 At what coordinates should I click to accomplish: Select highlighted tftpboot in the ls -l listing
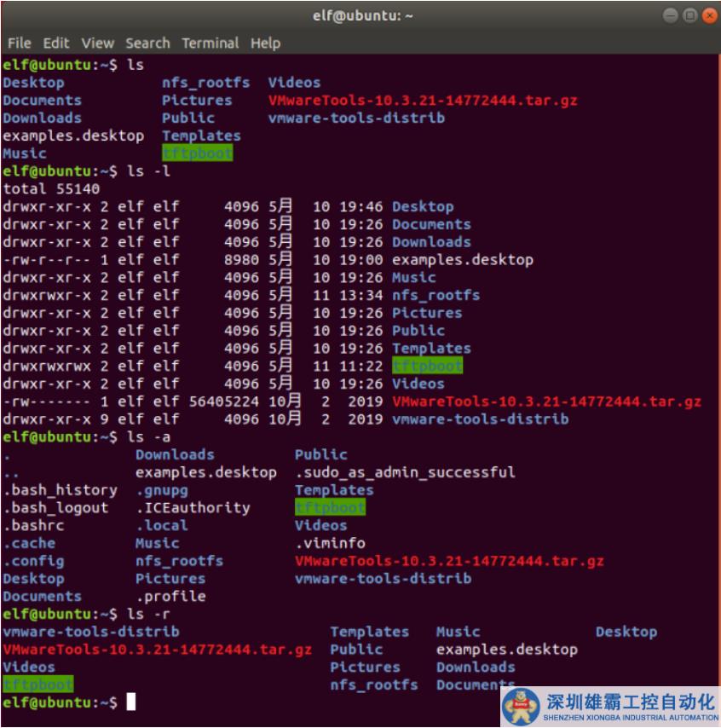coord(427,366)
